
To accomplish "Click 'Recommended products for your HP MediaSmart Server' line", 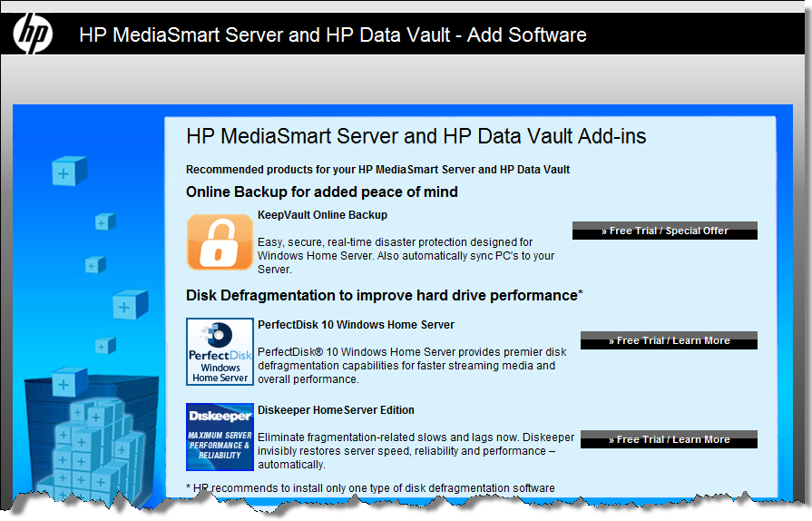I will [x=377, y=170].
